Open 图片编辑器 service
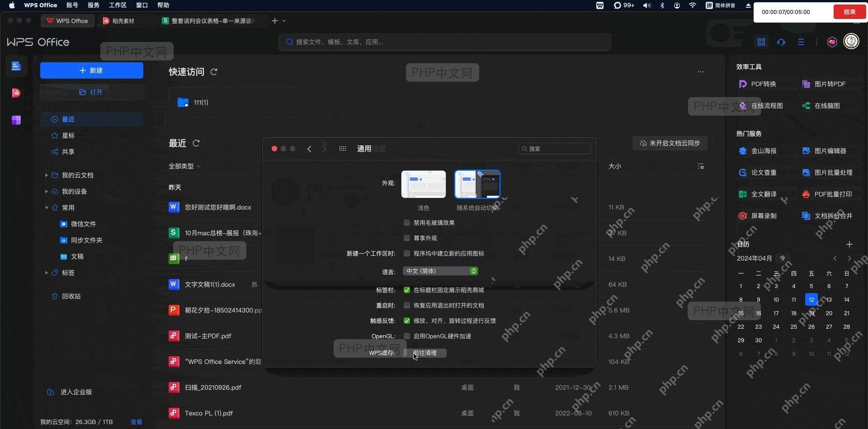The height and width of the screenshot is (429, 868). [x=824, y=151]
